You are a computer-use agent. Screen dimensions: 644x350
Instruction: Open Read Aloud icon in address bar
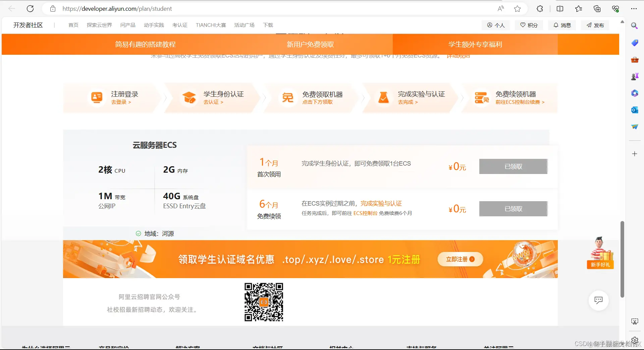click(501, 9)
